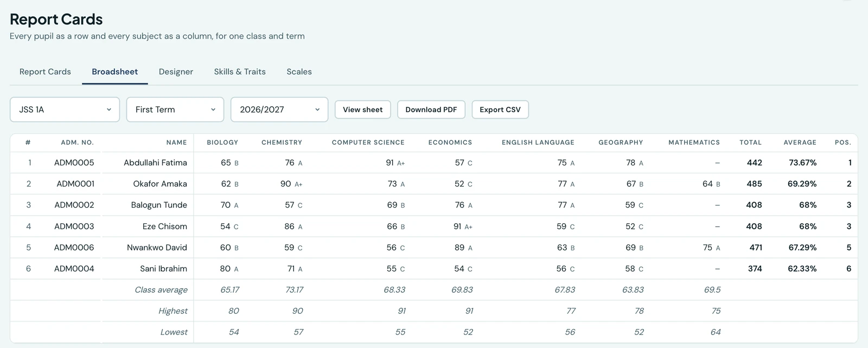Click Okafor Amaka's Chemistry score 90 A+
The image size is (868, 348).
click(291, 184)
